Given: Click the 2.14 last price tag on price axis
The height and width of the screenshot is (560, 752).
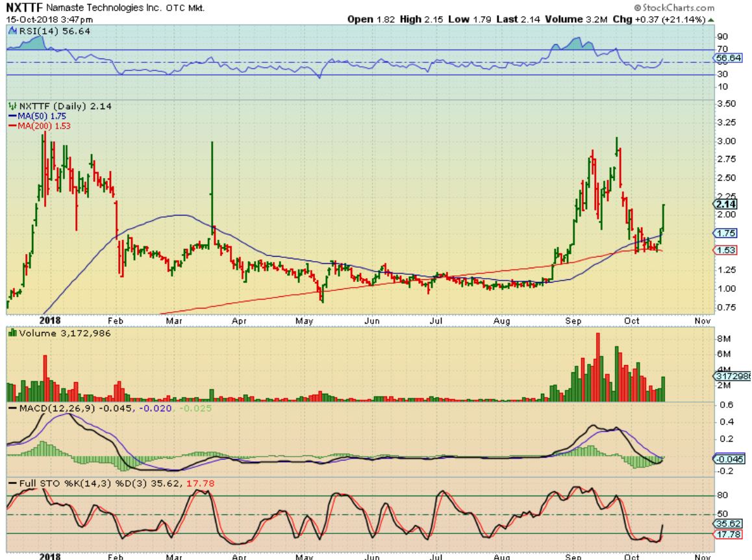Looking at the screenshot, I should (x=726, y=204).
